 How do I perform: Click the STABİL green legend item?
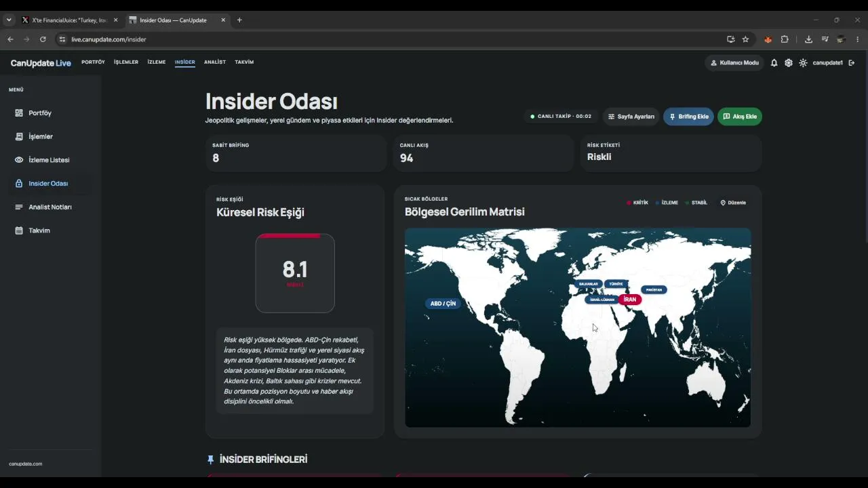[696, 203]
